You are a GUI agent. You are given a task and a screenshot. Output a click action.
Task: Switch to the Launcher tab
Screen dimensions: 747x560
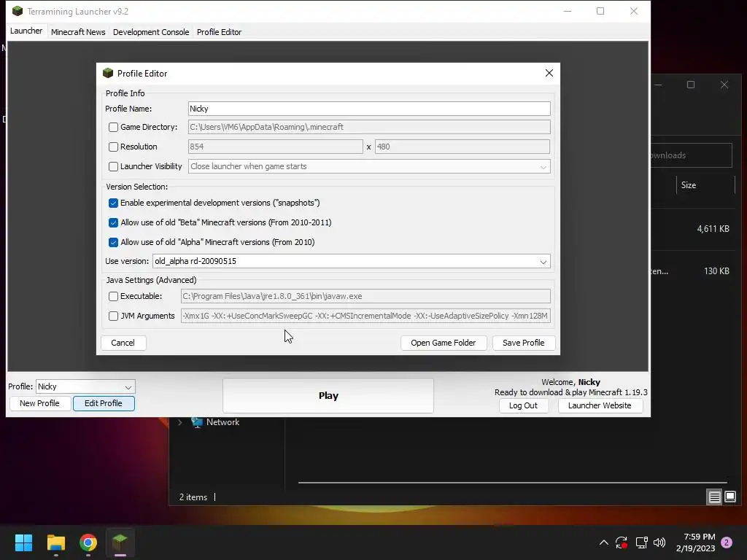[26, 31]
